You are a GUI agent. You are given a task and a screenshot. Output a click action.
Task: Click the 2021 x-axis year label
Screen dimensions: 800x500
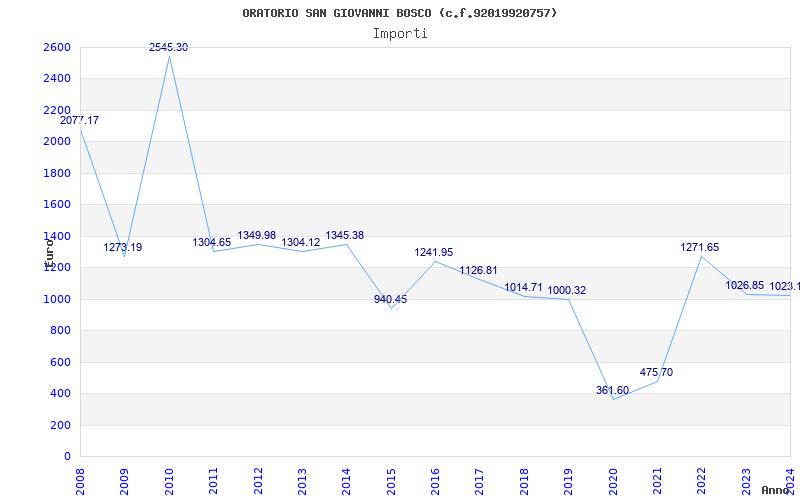point(657,481)
